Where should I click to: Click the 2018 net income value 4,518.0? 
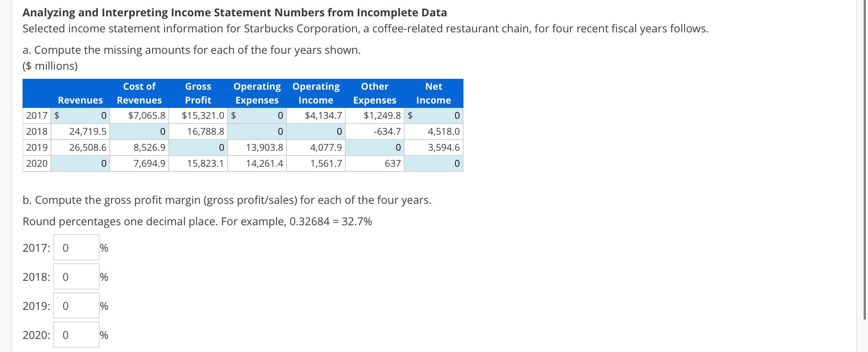click(x=444, y=132)
